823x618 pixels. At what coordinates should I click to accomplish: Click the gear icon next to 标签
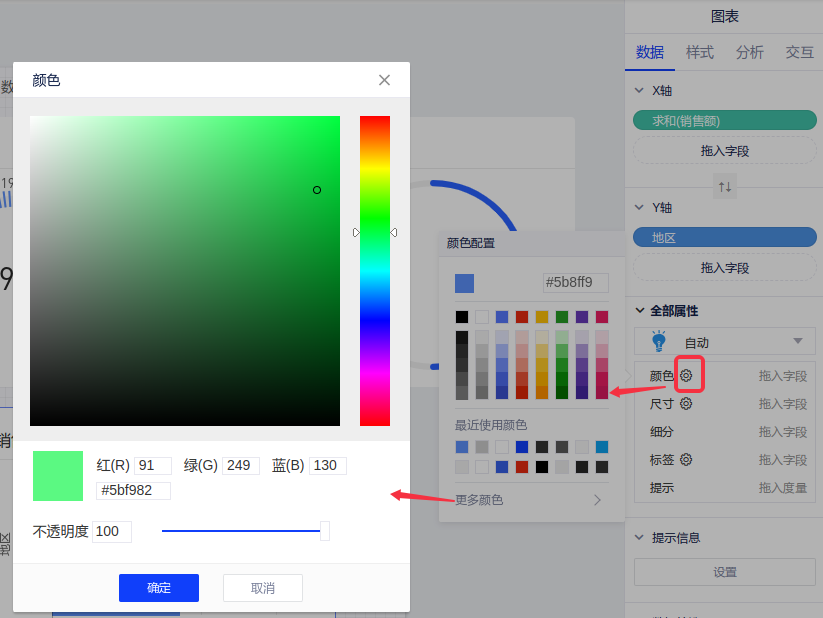tap(686, 460)
